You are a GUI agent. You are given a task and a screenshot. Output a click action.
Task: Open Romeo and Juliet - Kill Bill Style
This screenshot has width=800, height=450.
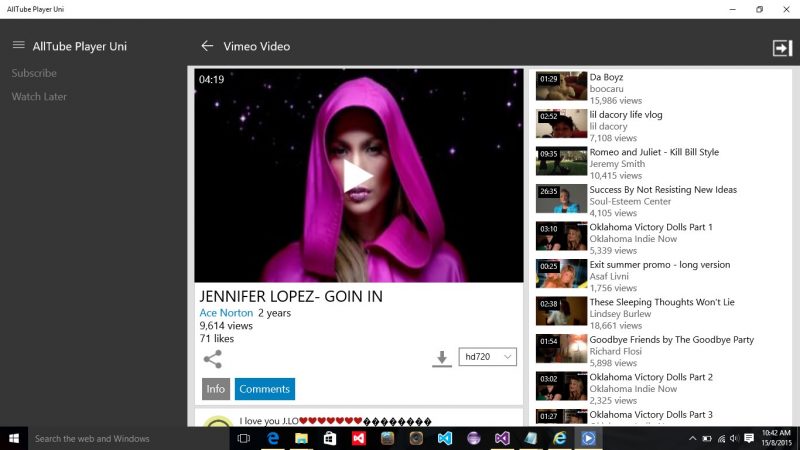coord(654,152)
